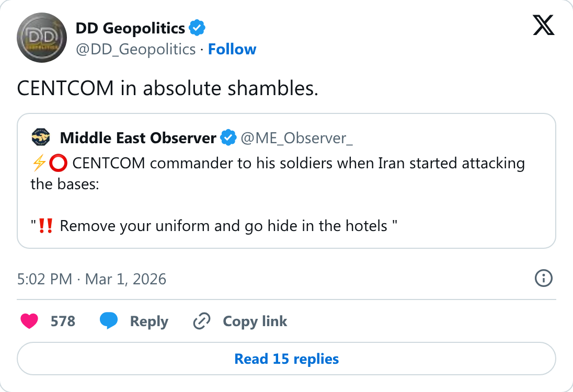This screenshot has height=392, width=573.
Task: Open the tweet info icon
Action: (543, 279)
